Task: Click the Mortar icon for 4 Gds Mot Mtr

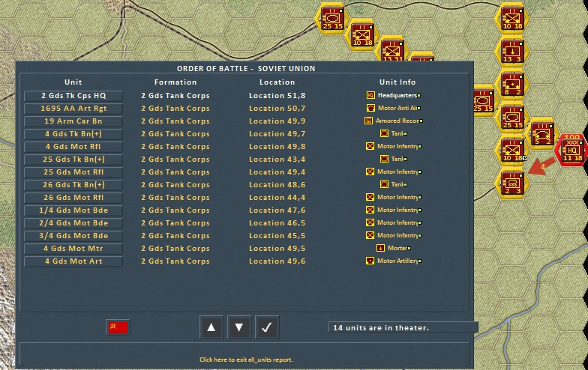Action: (380, 249)
